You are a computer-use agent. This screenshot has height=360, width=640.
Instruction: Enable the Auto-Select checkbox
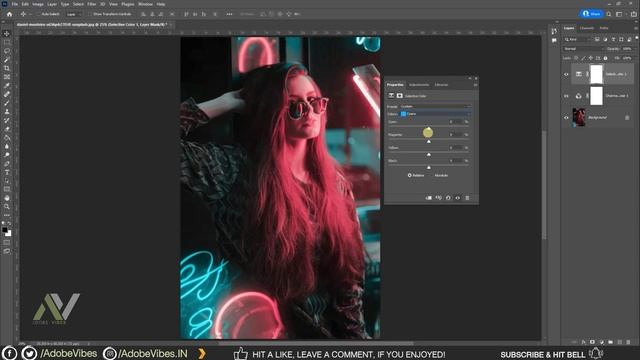[x=38, y=14]
